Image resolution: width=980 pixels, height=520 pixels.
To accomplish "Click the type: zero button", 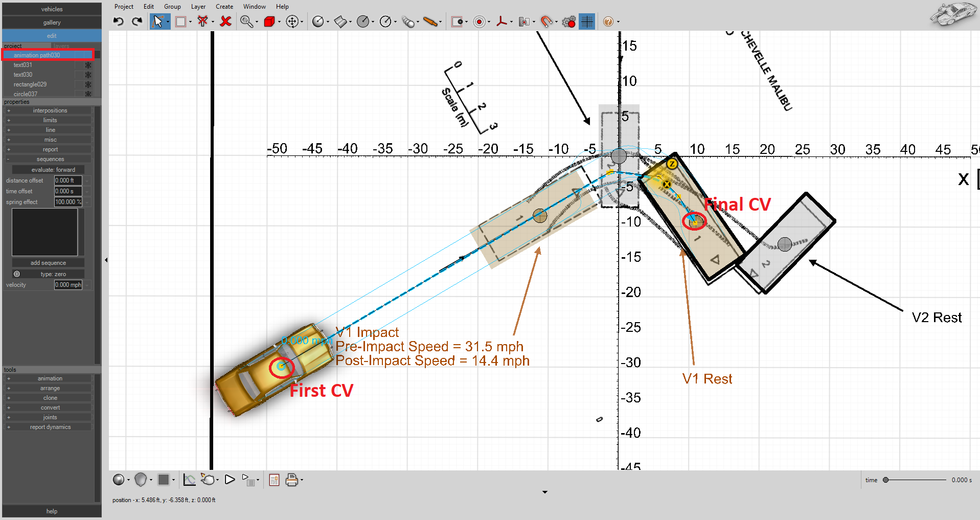I will pyautogui.click(x=48, y=274).
